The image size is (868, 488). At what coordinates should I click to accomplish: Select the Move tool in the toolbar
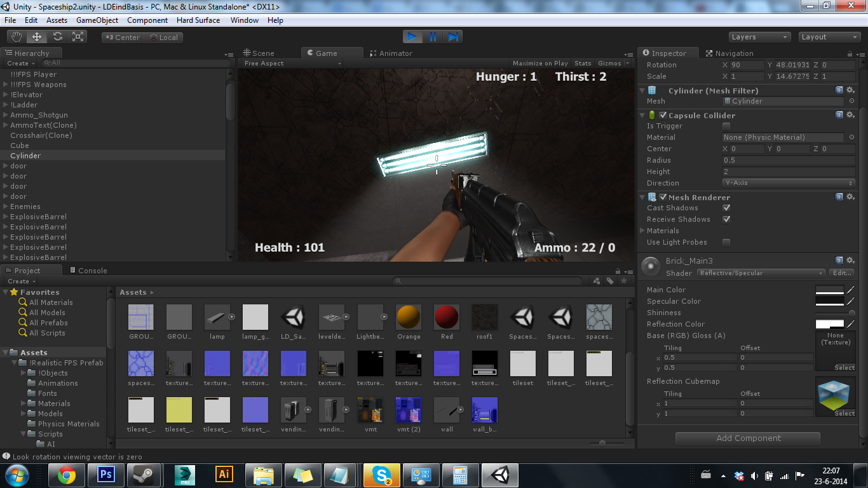click(x=37, y=37)
